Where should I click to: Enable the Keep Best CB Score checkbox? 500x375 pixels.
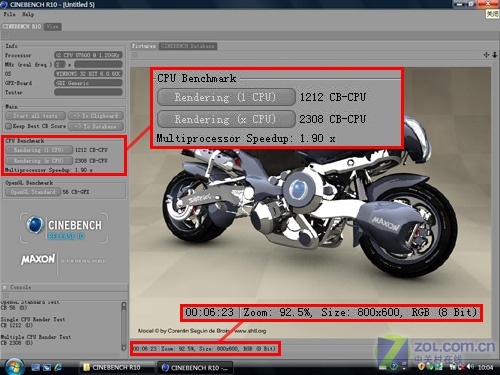coord(9,126)
